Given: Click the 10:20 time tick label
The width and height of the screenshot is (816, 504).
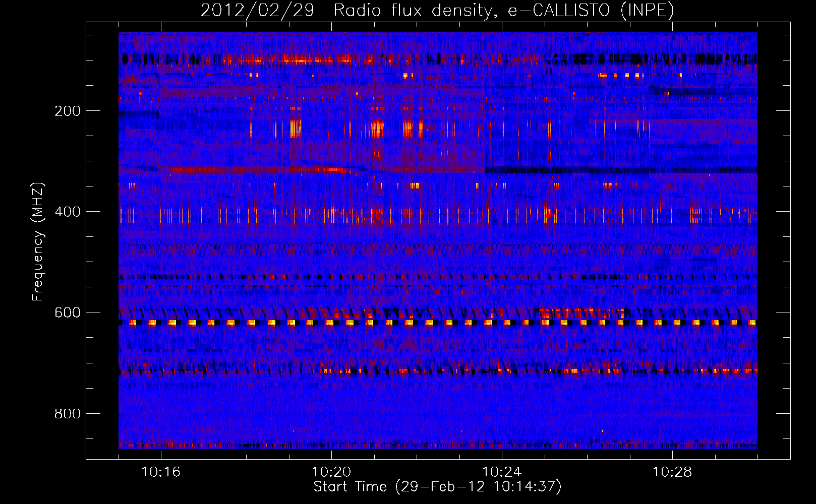Looking at the screenshot, I should [331, 472].
